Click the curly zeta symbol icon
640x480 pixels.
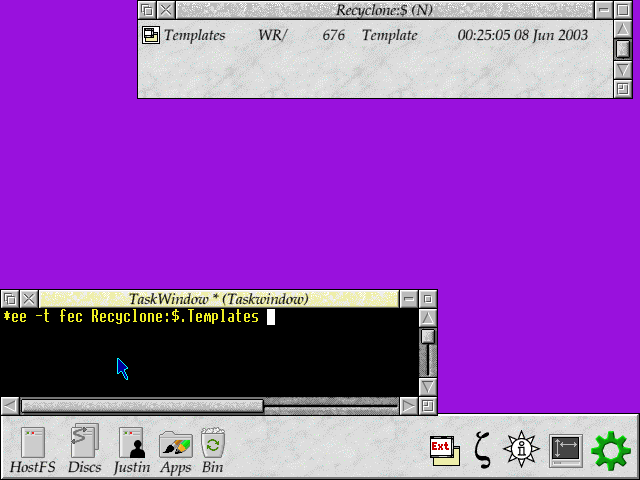[x=483, y=449]
